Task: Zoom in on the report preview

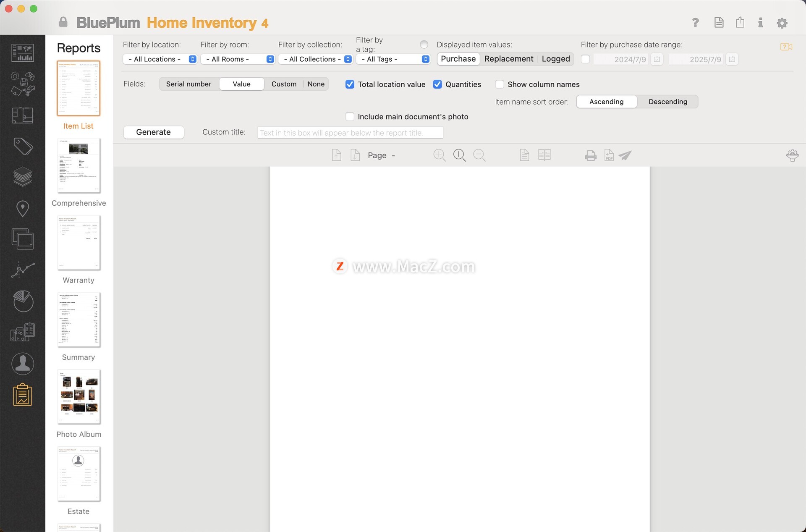Action: point(440,155)
